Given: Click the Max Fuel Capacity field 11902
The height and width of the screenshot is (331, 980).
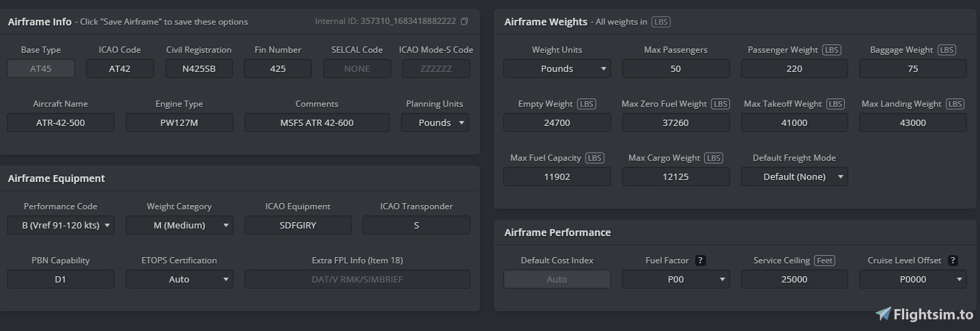Looking at the screenshot, I should tap(557, 176).
